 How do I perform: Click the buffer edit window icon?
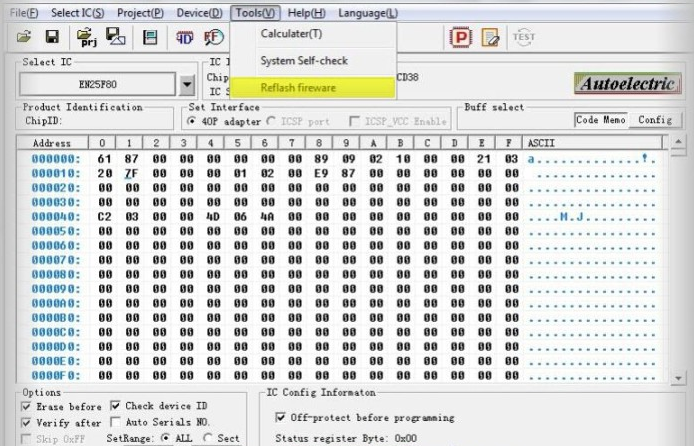point(150,37)
